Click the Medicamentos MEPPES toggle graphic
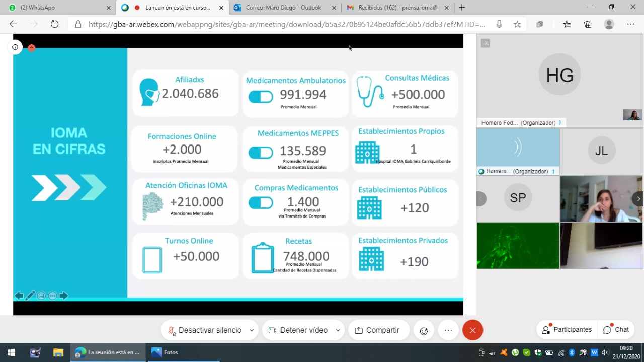Viewport: 644px width, 362px height. coord(261,153)
